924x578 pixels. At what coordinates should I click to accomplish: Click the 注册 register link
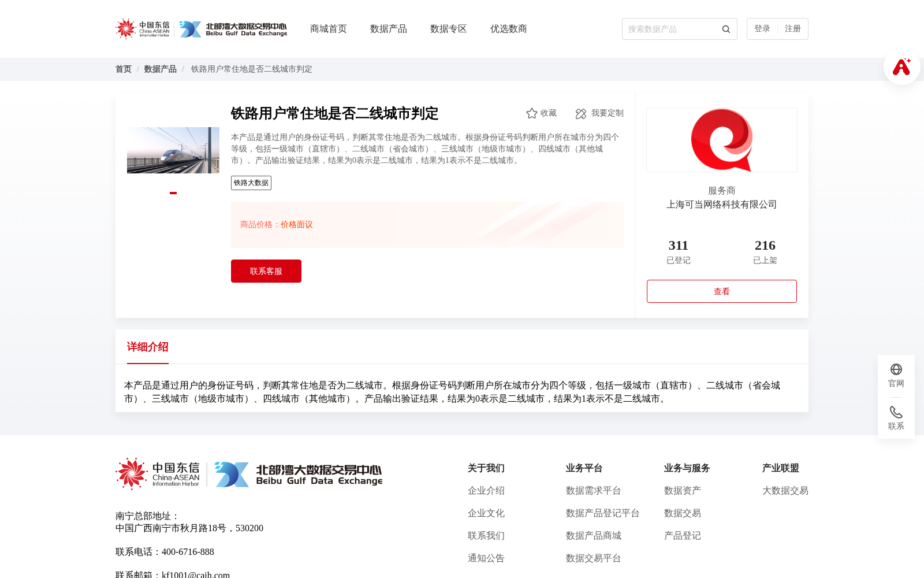[x=793, y=29]
